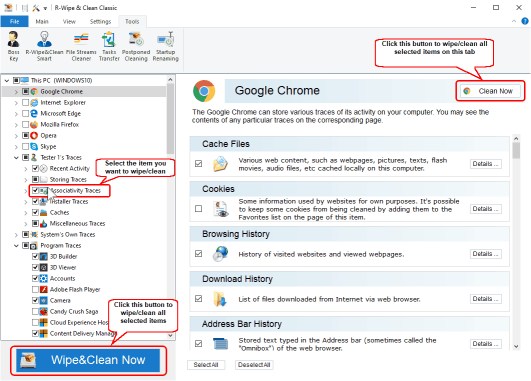Collapse the Tester 1's Traces node
Image resolution: width=531 pixels, height=381 pixels.
pos(16,157)
